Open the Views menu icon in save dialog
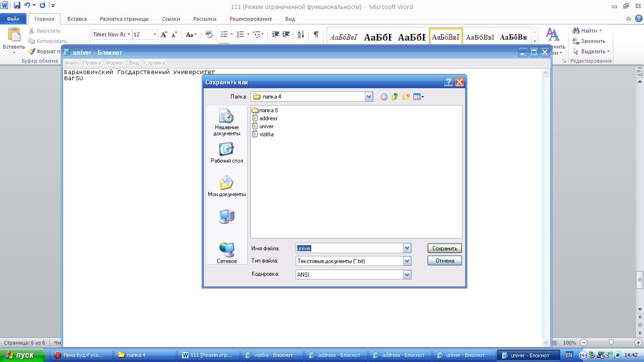Image resolution: width=644 pixels, height=362 pixels. [418, 97]
